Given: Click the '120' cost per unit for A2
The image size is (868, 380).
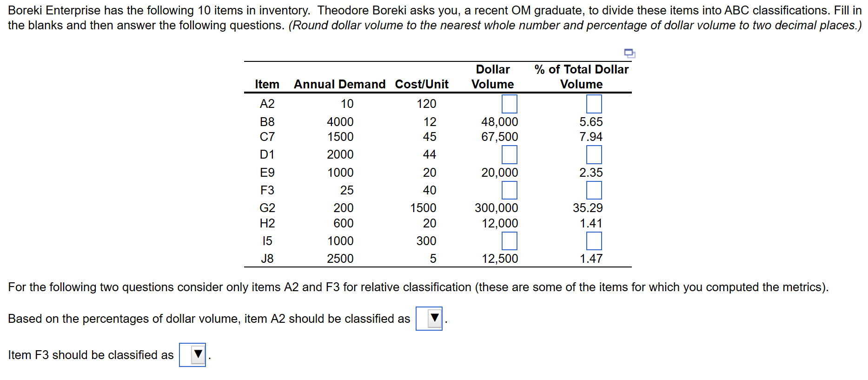Looking at the screenshot, I should (426, 104).
